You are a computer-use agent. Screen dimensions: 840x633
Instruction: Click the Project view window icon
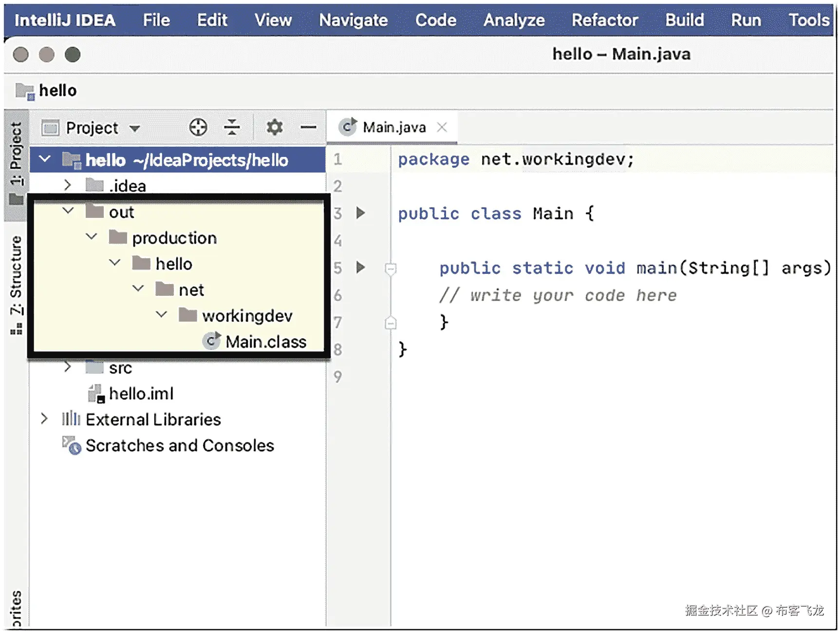coord(51,128)
